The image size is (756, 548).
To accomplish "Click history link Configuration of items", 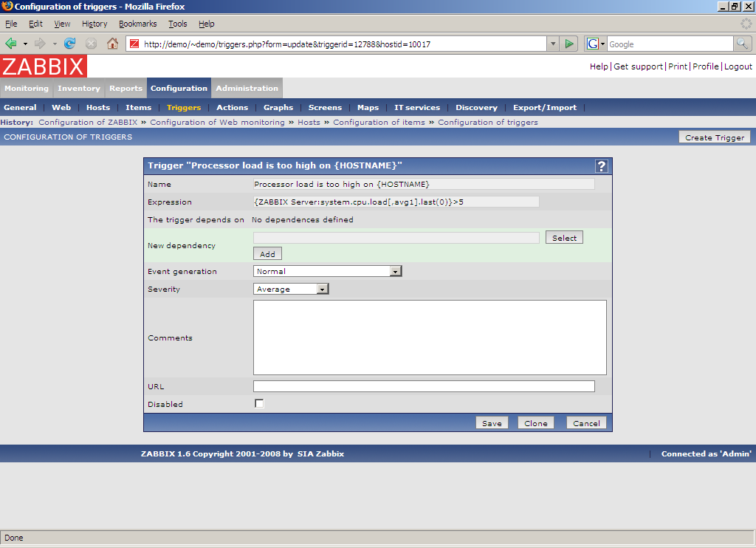I will click(x=379, y=122).
